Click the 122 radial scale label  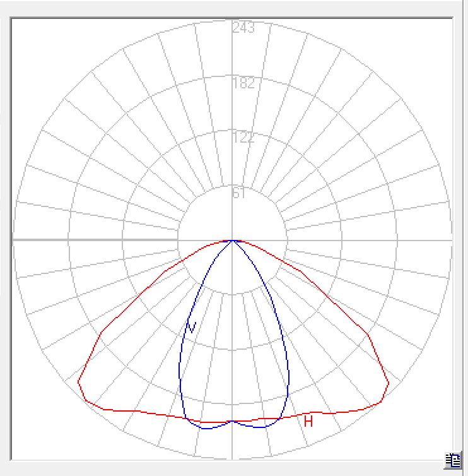point(243,138)
